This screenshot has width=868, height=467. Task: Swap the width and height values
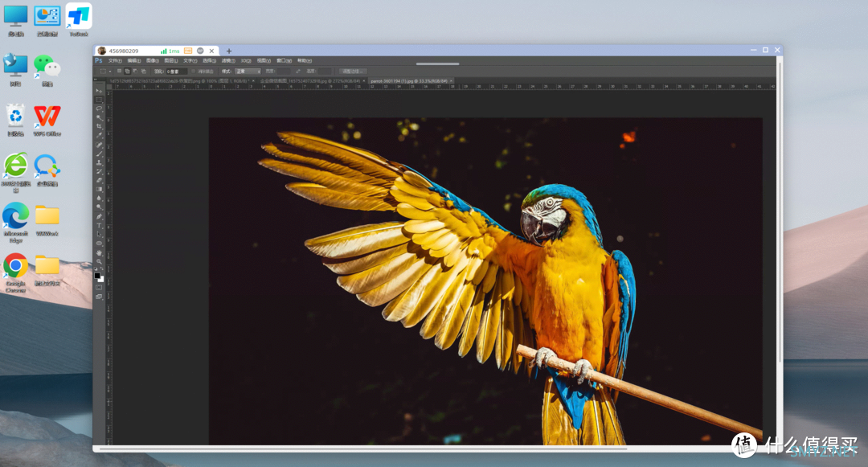(298, 72)
